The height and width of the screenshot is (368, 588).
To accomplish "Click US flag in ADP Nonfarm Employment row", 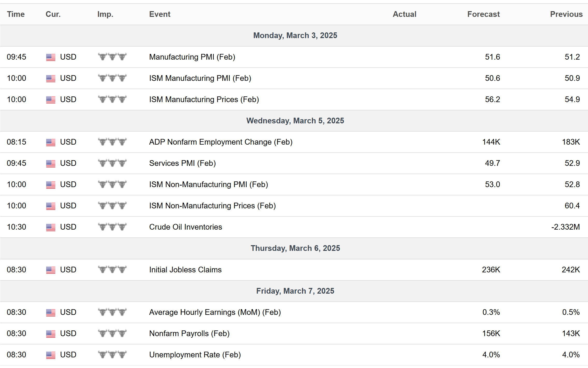I will [x=51, y=142].
